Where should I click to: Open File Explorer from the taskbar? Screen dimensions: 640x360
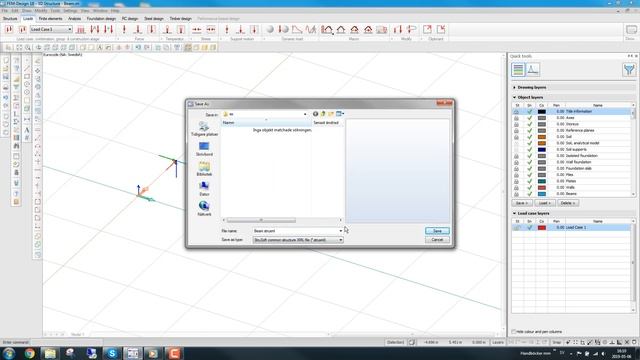50,353
